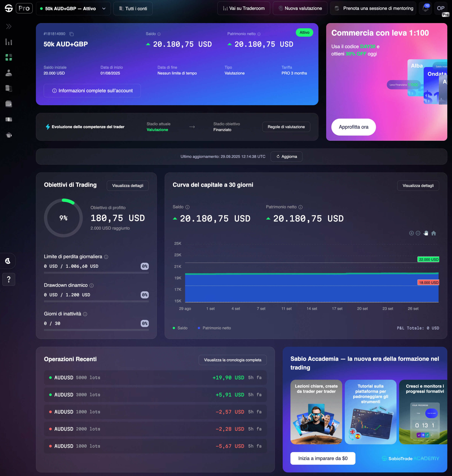The width and height of the screenshot is (452, 476).
Task: Toggle the Saldo series in chart legend
Action: pos(180,328)
